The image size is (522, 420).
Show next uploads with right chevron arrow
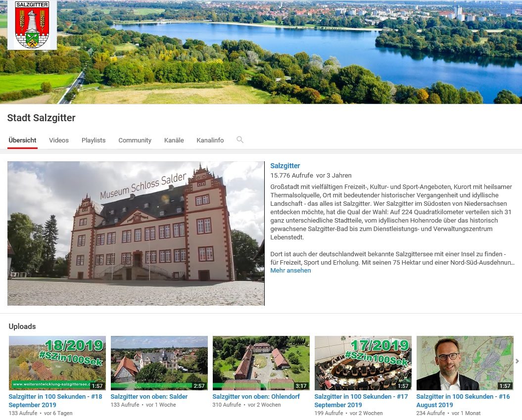517,361
